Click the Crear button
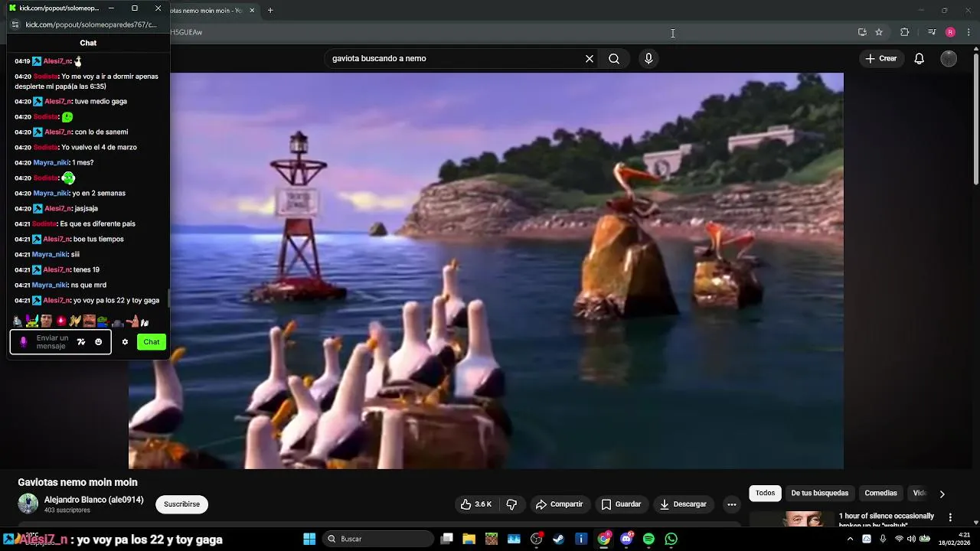Viewport: 980px width, 551px height. click(x=881, y=59)
